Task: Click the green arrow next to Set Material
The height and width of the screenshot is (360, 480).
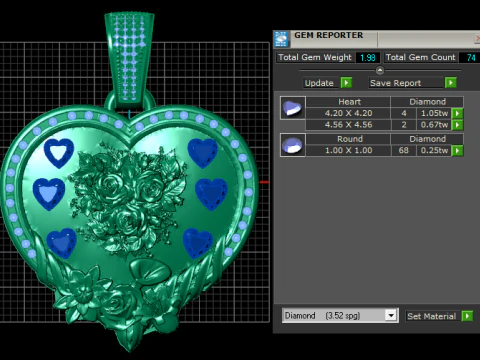Action: click(x=467, y=316)
